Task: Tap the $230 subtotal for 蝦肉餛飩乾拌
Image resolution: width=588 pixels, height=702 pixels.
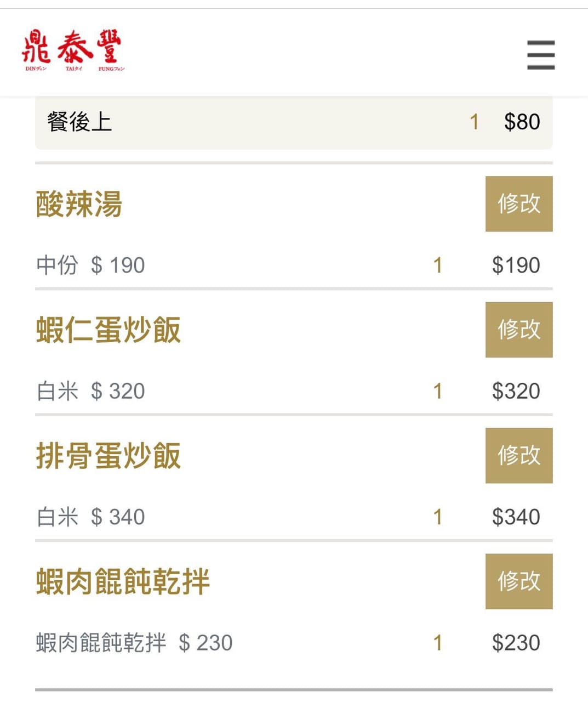Action: click(x=516, y=643)
